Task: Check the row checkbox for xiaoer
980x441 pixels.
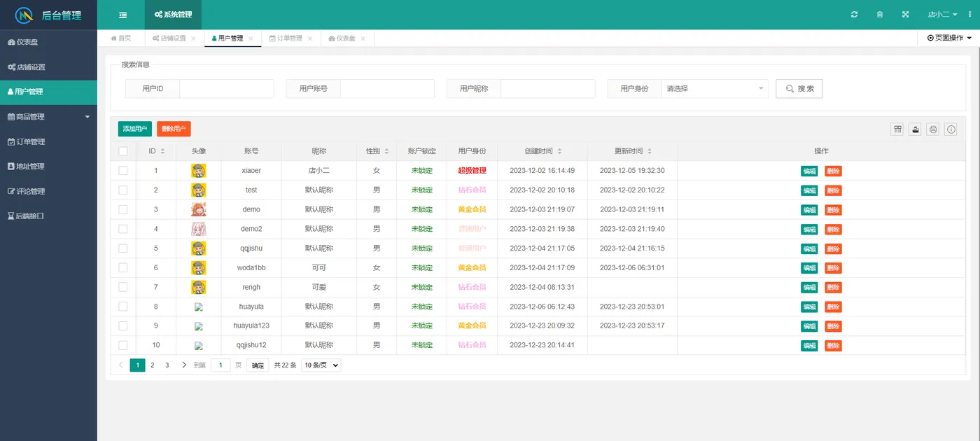Action: point(123,171)
